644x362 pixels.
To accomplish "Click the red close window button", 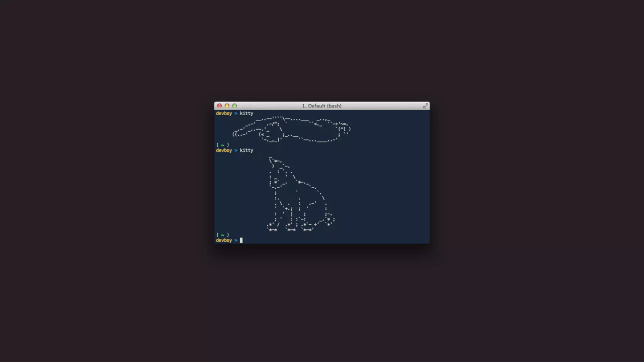I will coord(219,106).
